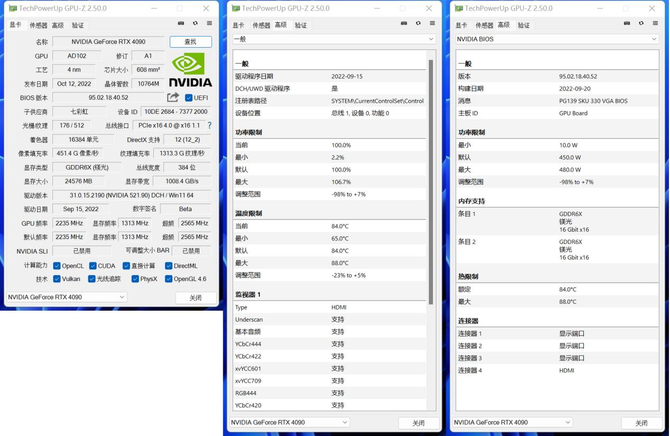Image resolution: width=670 pixels, height=436 pixels.
Task: Click the 关闭 button in the right window
Action: tap(641, 423)
